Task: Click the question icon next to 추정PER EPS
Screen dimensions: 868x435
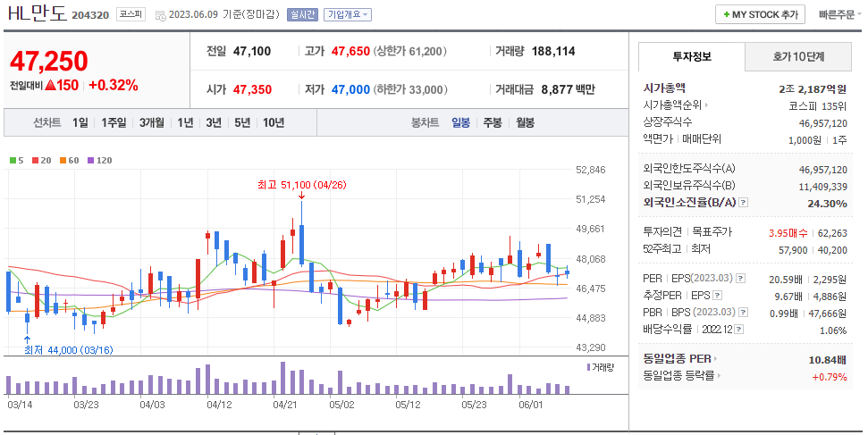Action: (x=718, y=296)
